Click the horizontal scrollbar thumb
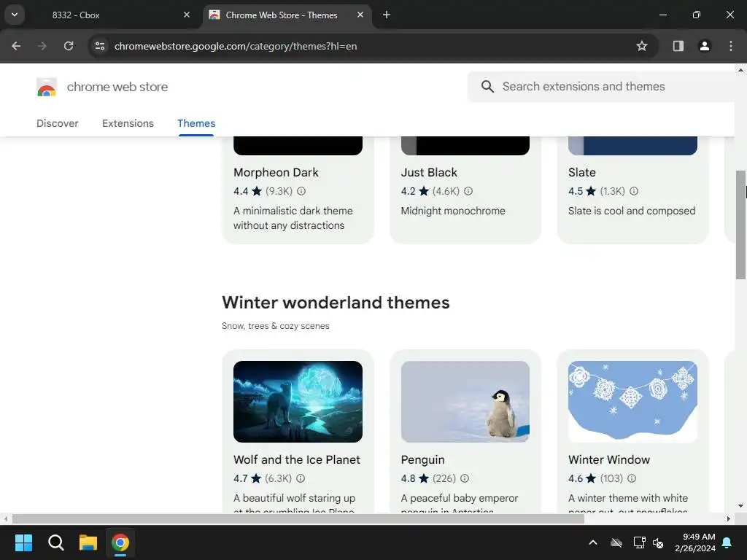747x560 pixels. (x=298, y=518)
